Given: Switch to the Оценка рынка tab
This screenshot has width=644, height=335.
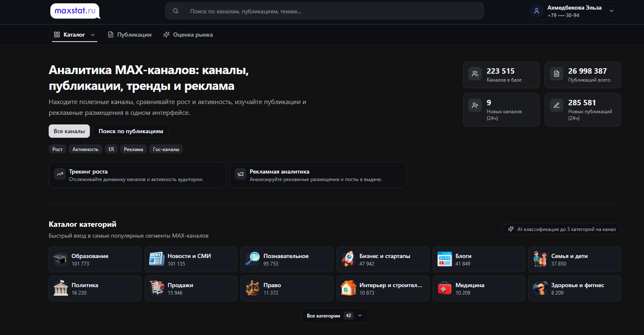Looking at the screenshot, I should [188, 35].
